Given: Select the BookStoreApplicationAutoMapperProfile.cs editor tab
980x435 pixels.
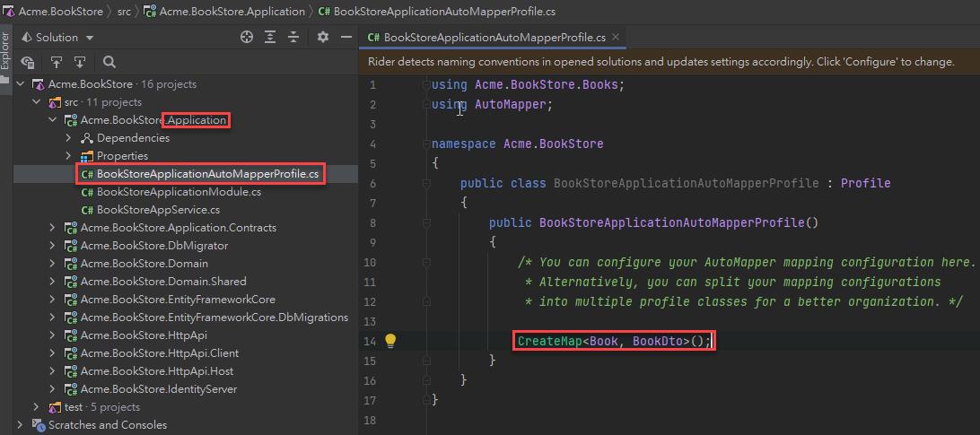Looking at the screenshot, I should pos(494,38).
